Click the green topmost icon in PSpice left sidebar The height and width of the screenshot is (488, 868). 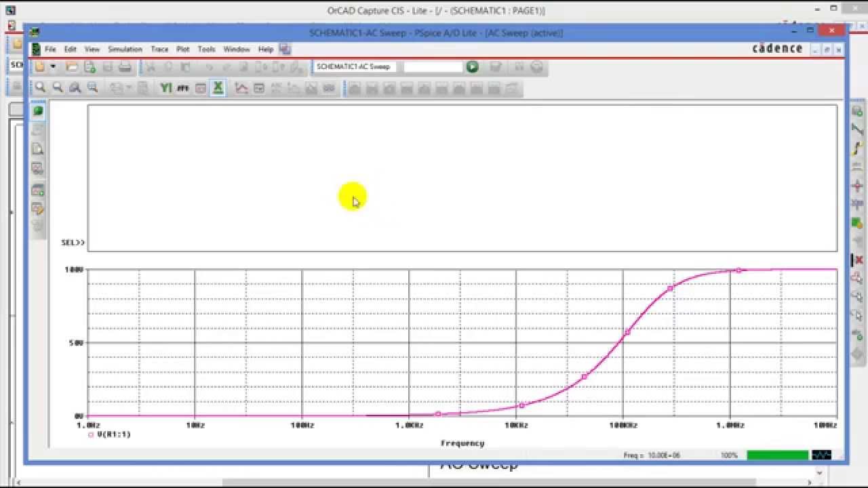click(38, 110)
